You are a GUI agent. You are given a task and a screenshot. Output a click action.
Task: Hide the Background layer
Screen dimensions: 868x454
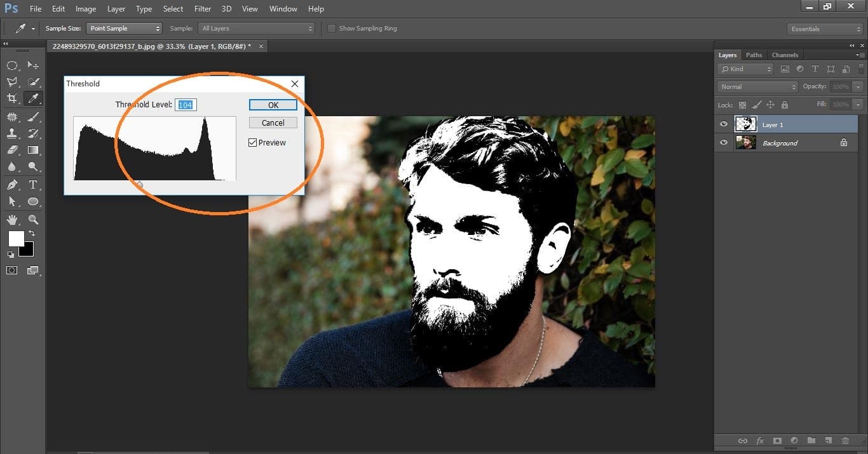coord(723,142)
